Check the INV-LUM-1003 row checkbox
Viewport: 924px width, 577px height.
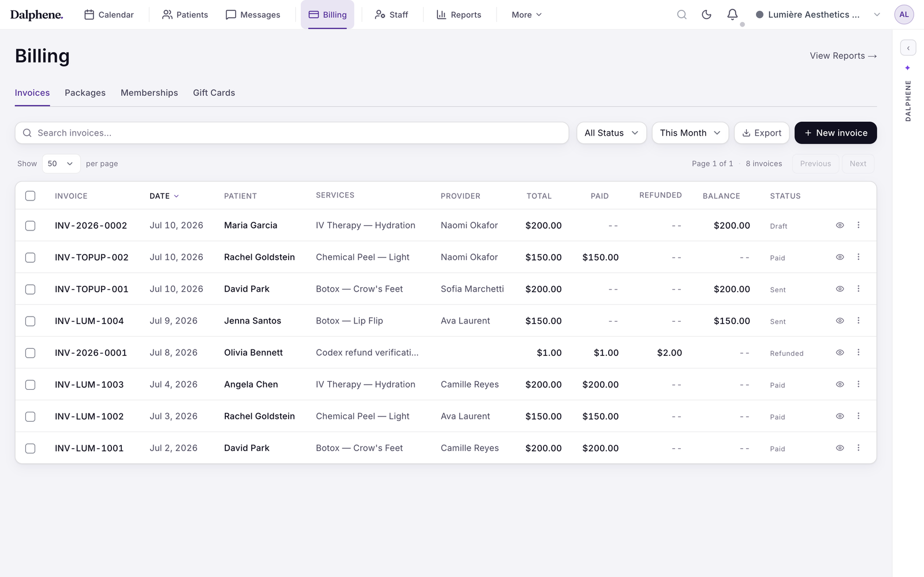point(31,385)
